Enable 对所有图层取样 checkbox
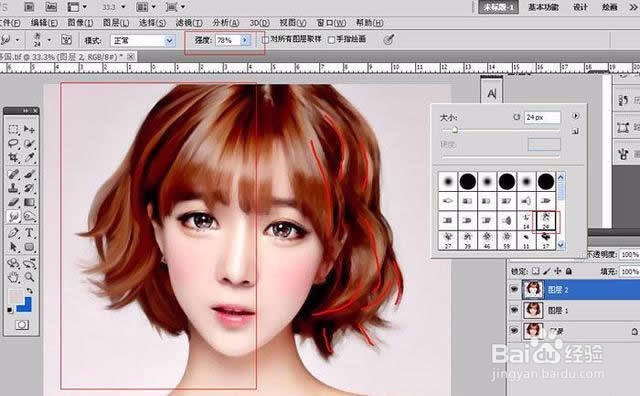 [266, 40]
